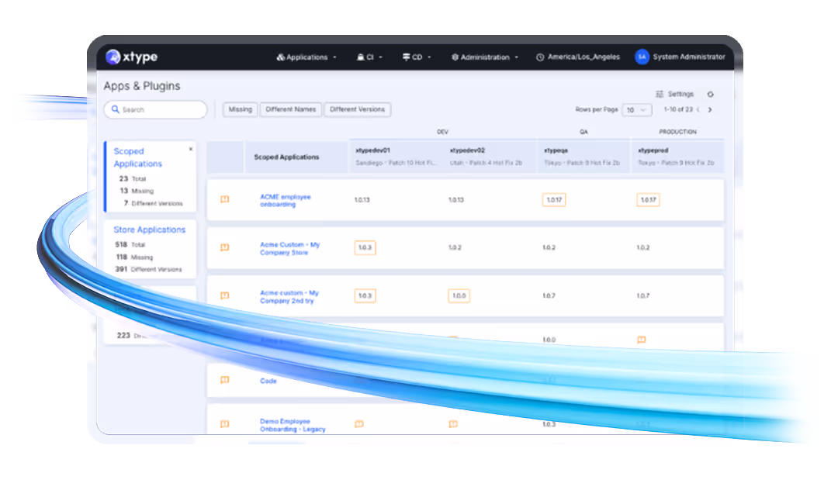Focus the Search field

pos(155,109)
